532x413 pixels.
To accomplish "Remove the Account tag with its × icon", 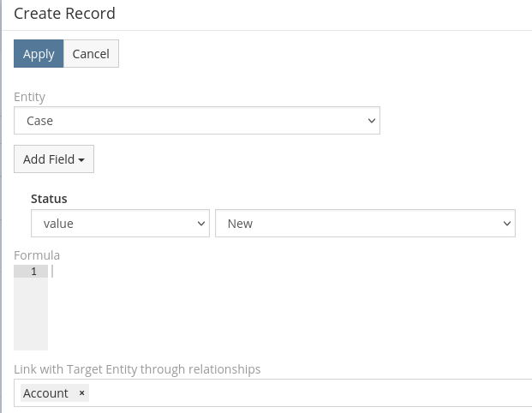I will coord(82,393).
